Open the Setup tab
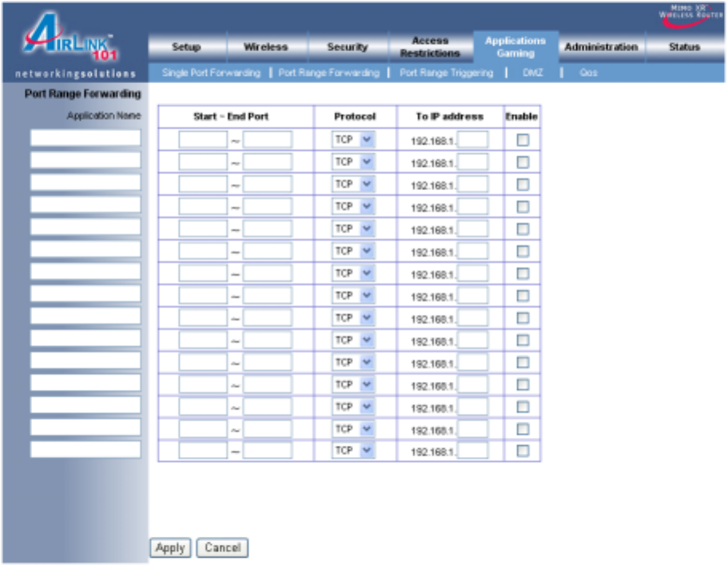The width and height of the screenshot is (728, 568). [x=187, y=47]
